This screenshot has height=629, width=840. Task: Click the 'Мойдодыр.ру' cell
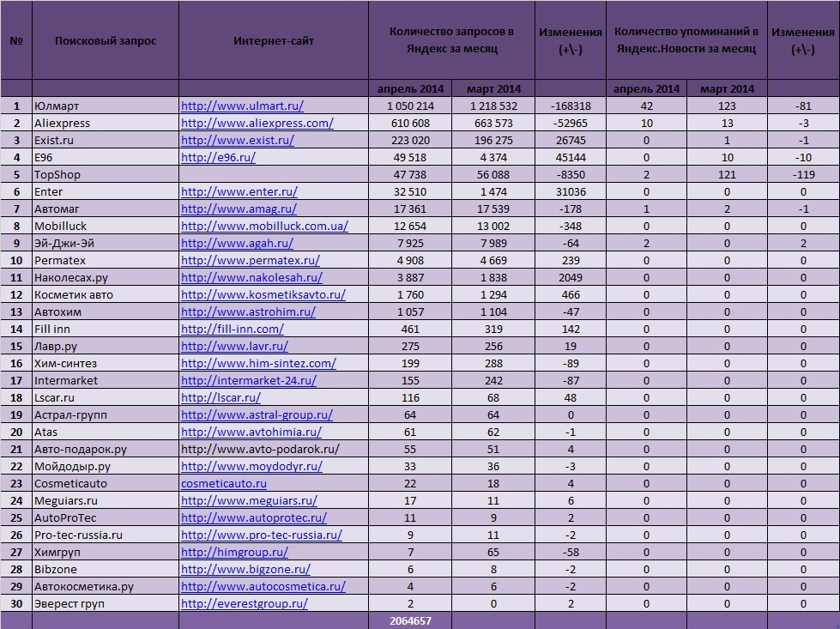[x=106, y=466]
